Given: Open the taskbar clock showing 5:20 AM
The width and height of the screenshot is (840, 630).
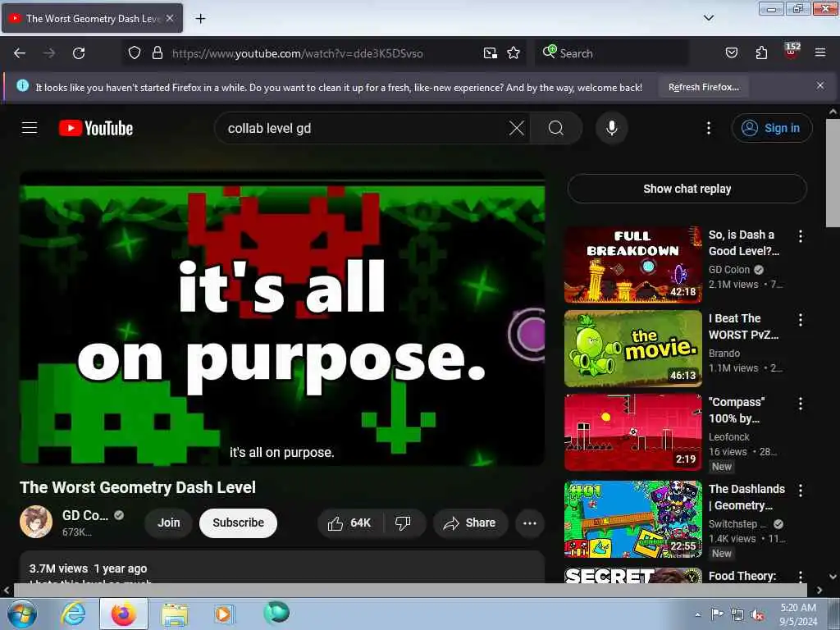Looking at the screenshot, I should (797, 614).
